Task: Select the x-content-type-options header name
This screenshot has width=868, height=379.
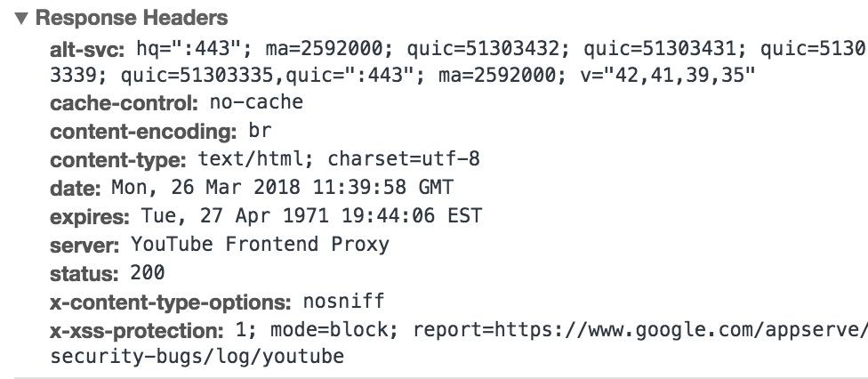Action: point(171,302)
